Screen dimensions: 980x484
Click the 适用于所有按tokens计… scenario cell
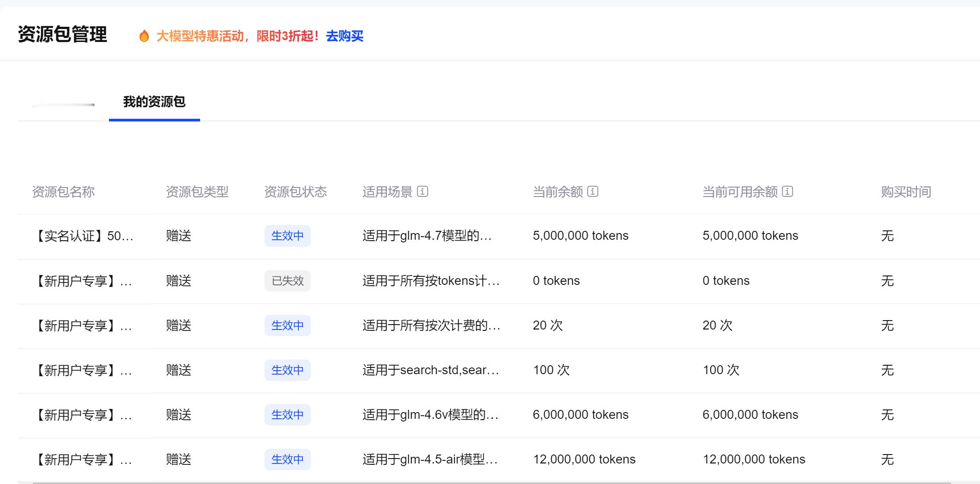pyautogui.click(x=431, y=281)
